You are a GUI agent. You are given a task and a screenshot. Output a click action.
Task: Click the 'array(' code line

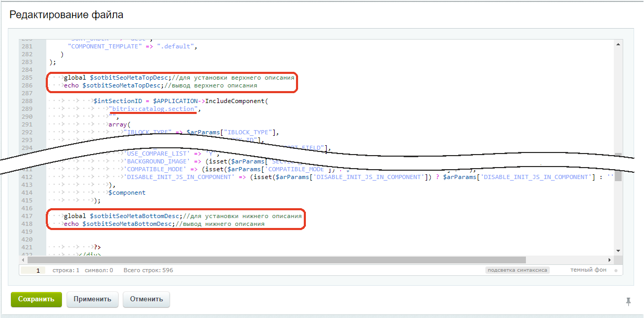(x=120, y=124)
